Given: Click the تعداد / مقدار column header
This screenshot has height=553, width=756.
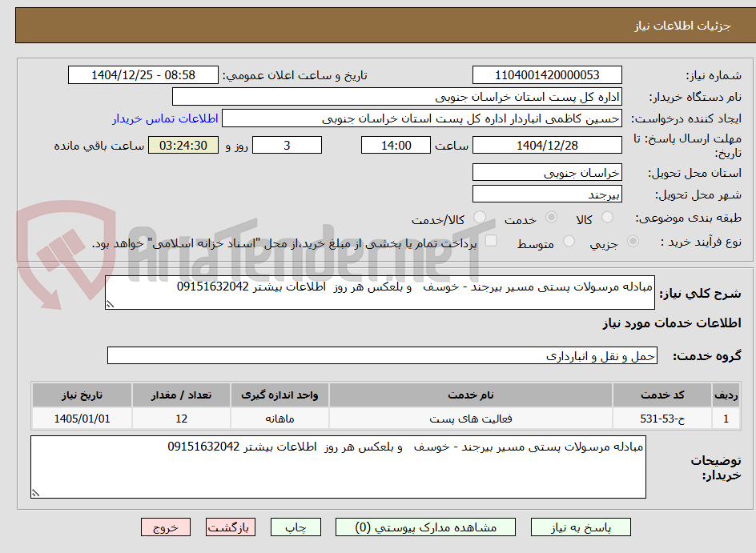Looking at the screenshot, I should 181,395.
